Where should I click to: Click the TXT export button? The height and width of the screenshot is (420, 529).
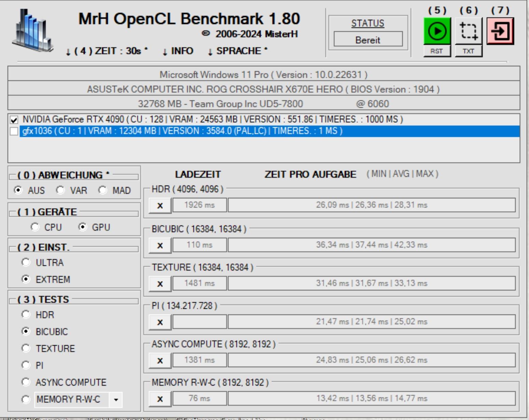[469, 51]
